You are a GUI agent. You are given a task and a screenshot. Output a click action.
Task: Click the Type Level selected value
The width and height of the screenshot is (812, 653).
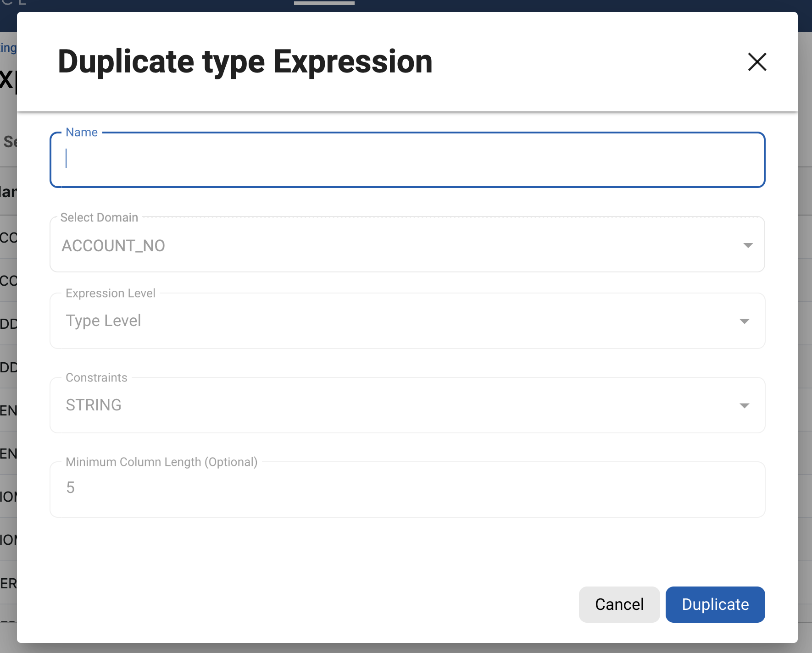(x=103, y=321)
